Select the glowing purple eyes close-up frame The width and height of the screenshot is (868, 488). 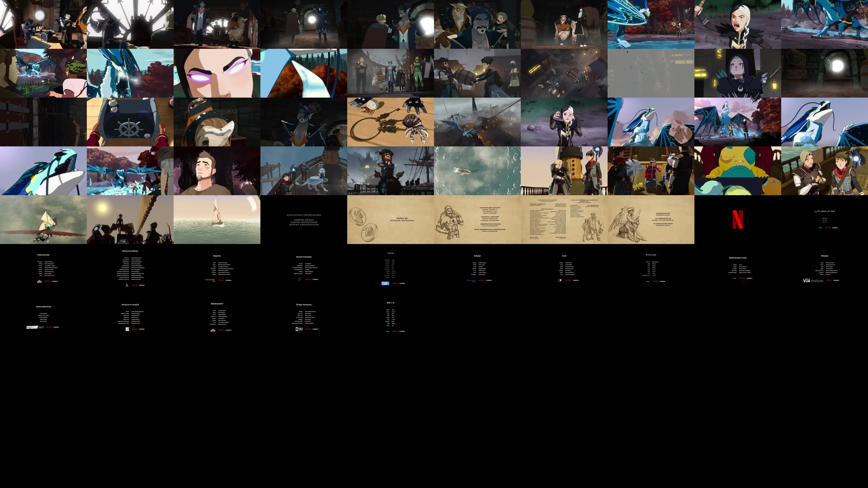[x=217, y=73]
